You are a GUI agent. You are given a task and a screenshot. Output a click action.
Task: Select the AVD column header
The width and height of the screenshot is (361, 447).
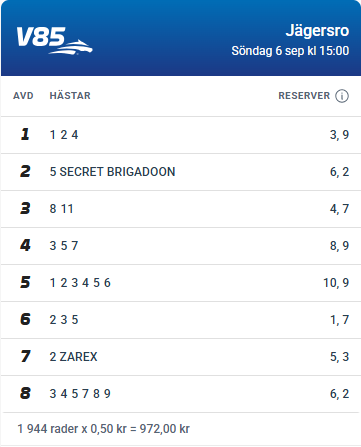coord(23,96)
